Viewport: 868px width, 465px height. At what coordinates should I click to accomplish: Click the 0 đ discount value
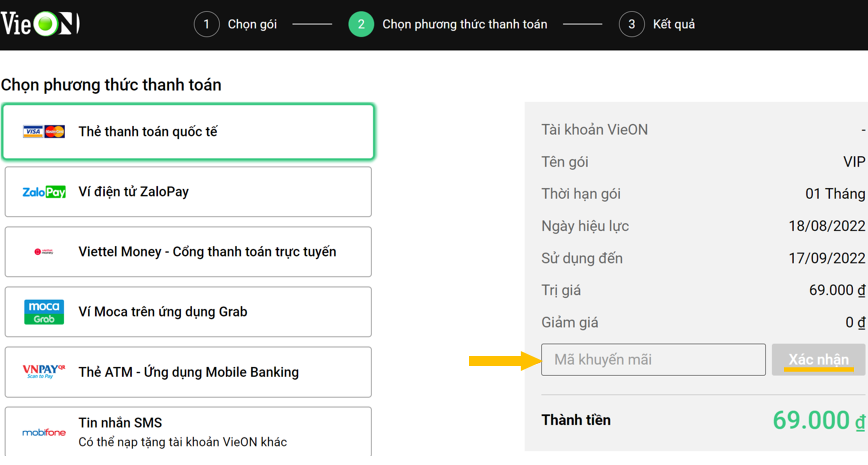[855, 323]
